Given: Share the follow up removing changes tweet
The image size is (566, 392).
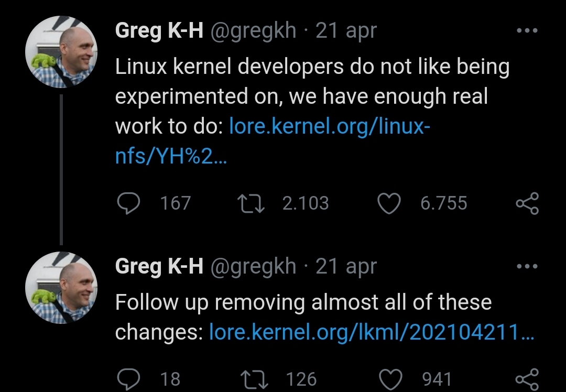Looking at the screenshot, I should coord(527,379).
